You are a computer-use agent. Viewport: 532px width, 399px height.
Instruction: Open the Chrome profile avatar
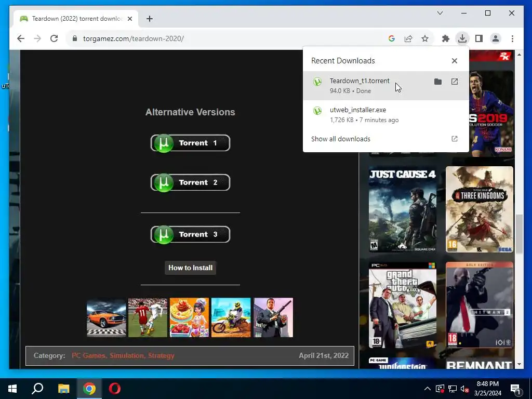click(x=495, y=38)
